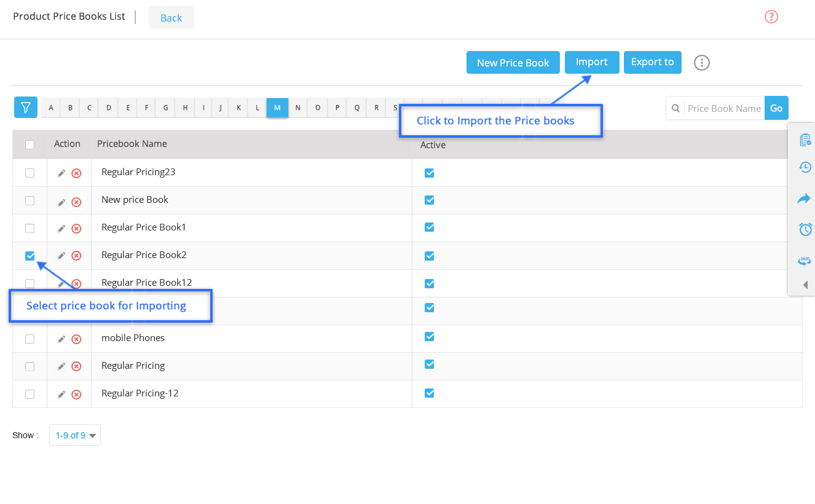
Task: Open reminders using the alarm clock icon
Action: (805, 229)
